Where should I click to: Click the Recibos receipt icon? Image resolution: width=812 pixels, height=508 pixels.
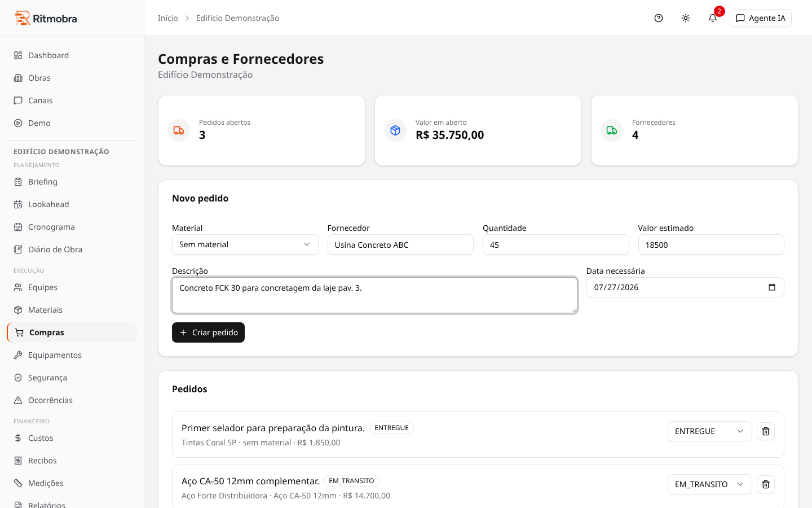click(x=18, y=461)
